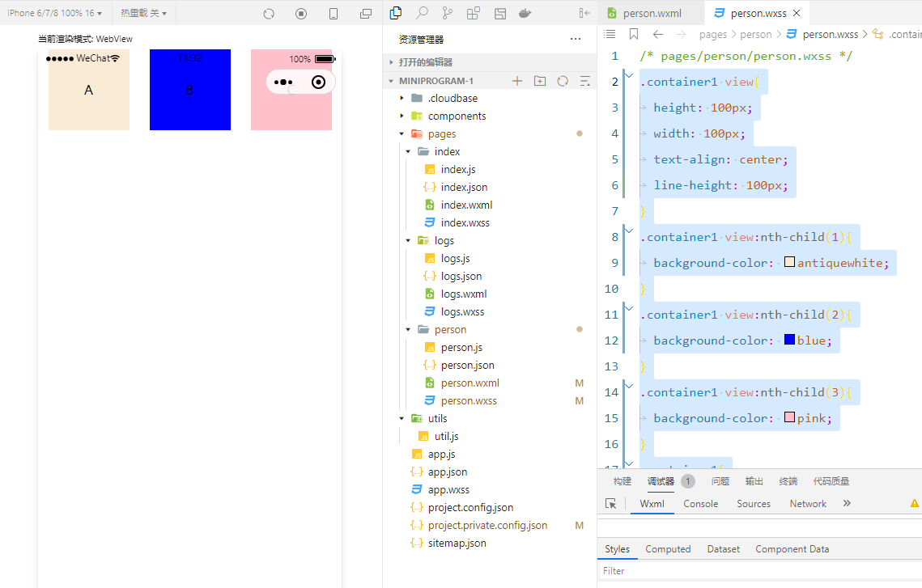Click the blue color swatch in the code

pos(790,340)
